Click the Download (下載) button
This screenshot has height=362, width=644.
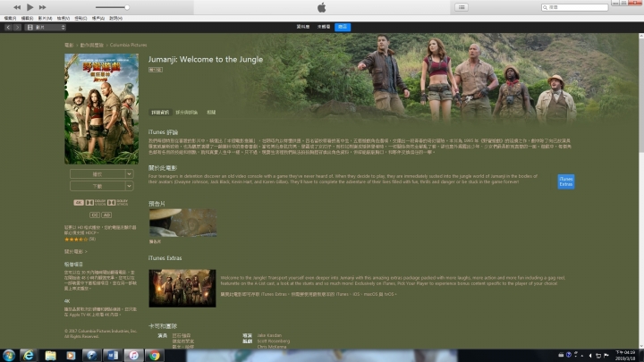click(x=97, y=186)
